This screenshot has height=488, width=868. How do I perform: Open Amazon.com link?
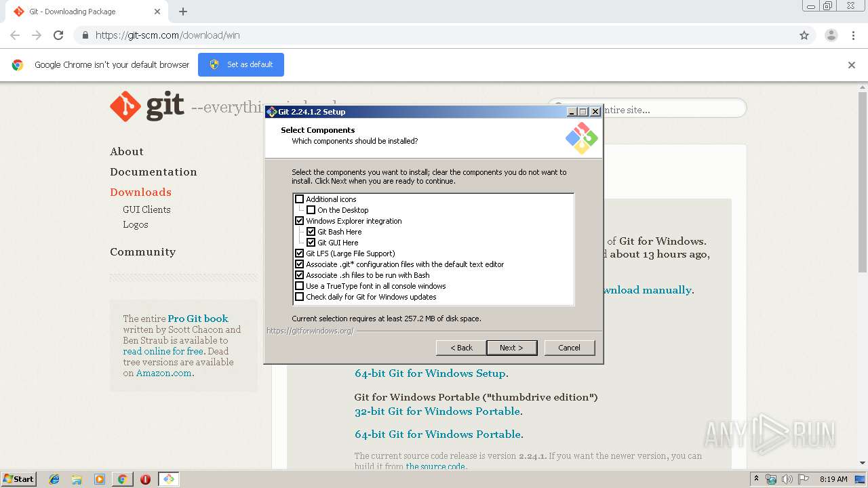coord(163,373)
